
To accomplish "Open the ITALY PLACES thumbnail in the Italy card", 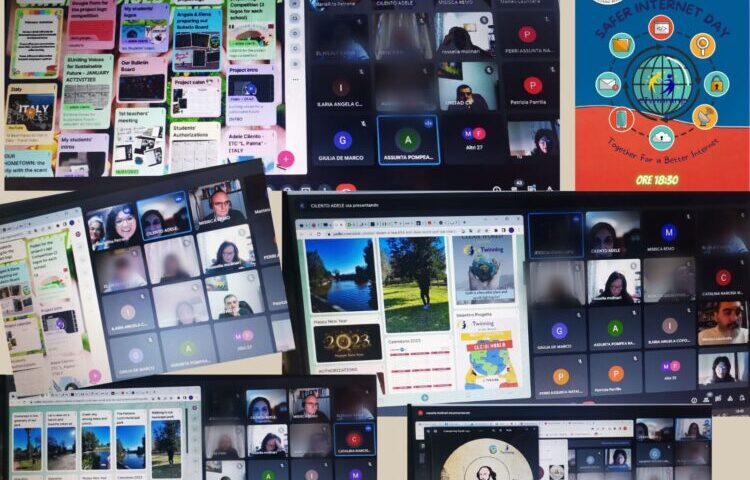I will coord(30,111).
